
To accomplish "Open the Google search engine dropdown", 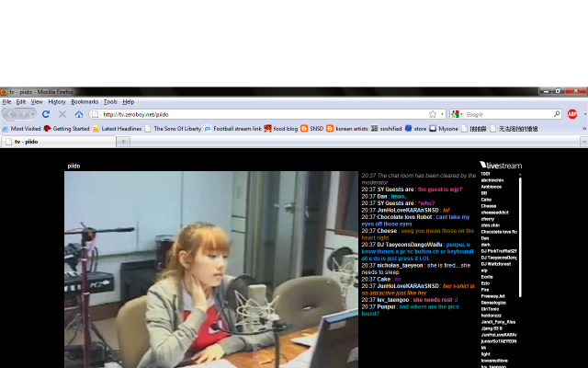I will [457, 114].
